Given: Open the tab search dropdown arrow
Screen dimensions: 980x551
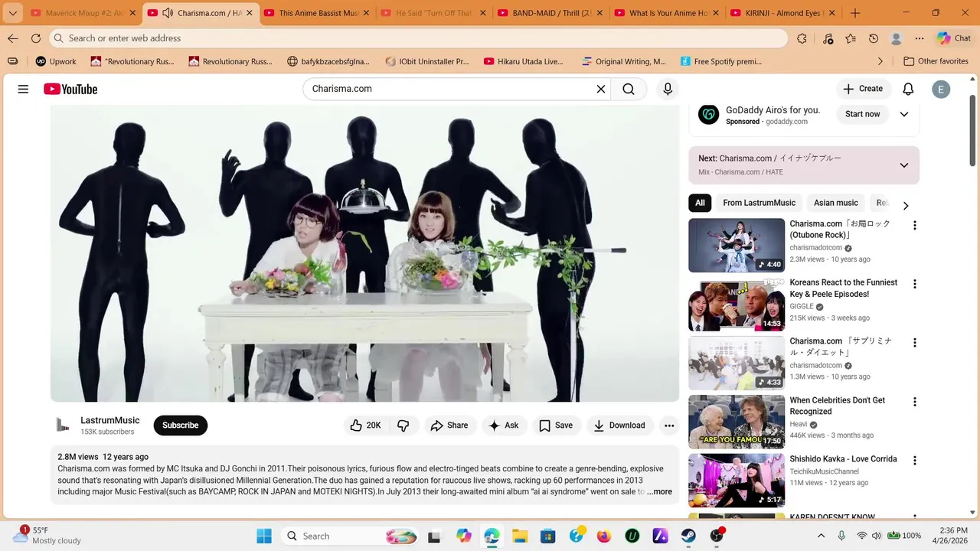Looking at the screenshot, I should click(x=12, y=13).
